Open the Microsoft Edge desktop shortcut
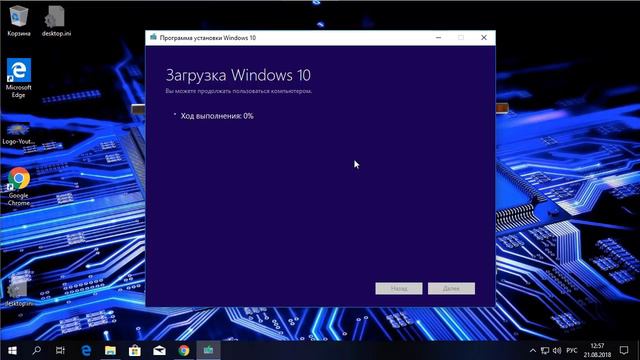The width and height of the screenshot is (640, 360). (x=18, y=78)
